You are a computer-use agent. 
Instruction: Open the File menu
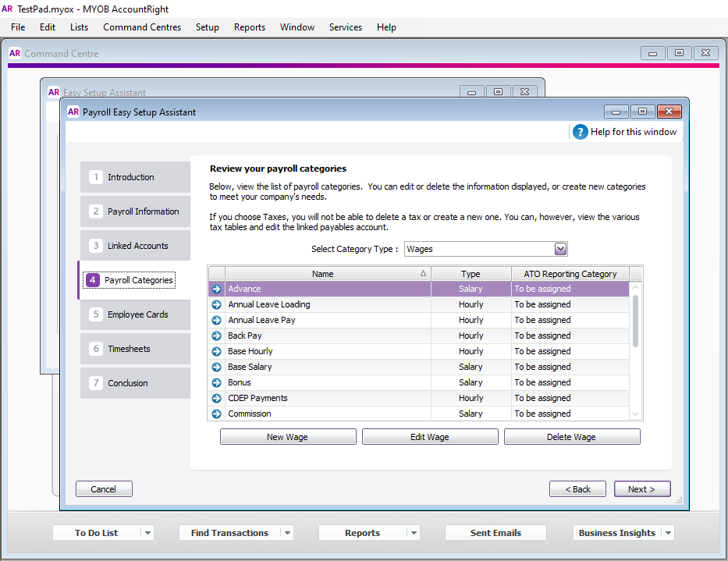[x=18, y=27]
